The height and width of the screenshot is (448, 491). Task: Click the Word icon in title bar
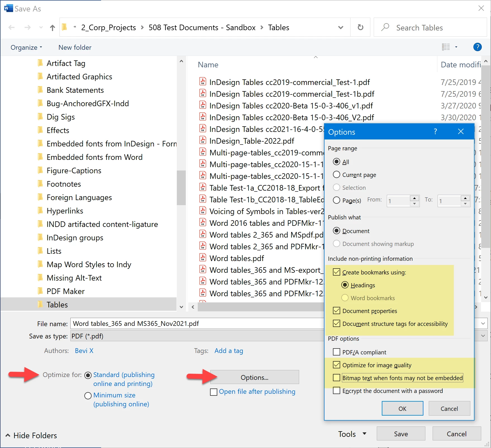[x=8, y=8]
